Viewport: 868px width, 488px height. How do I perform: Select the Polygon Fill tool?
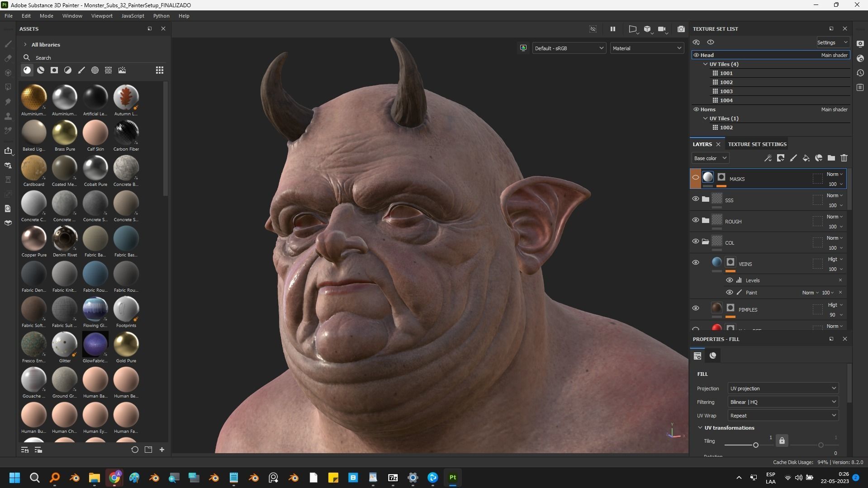[8, 87]
